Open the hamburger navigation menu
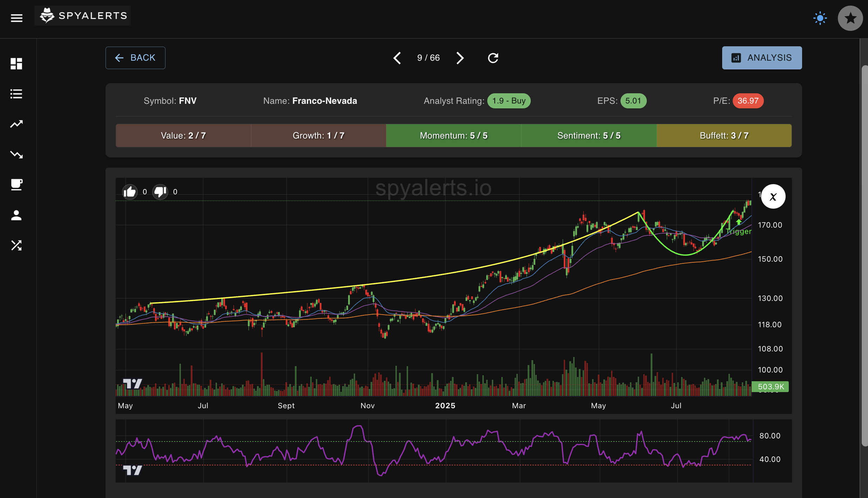868x498 pixels. [x=16, y=18]
